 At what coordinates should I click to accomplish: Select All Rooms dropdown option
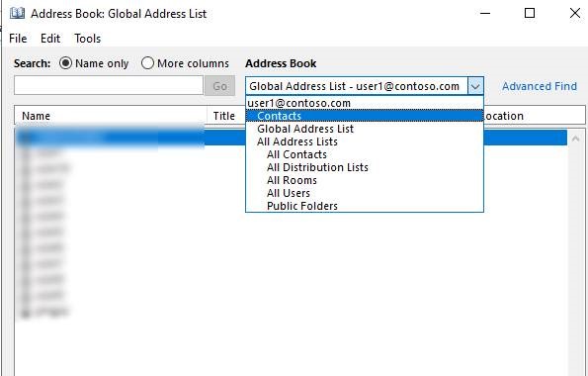(x=365, y=180)
